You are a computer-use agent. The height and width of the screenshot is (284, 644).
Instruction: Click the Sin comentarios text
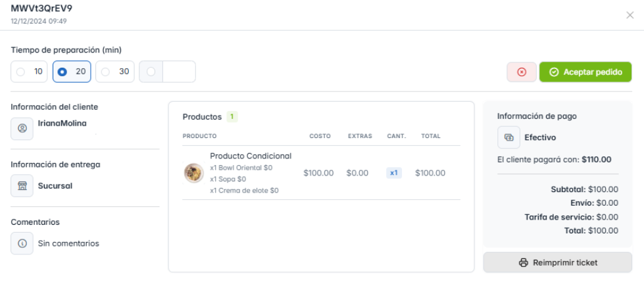pos(68,243)
